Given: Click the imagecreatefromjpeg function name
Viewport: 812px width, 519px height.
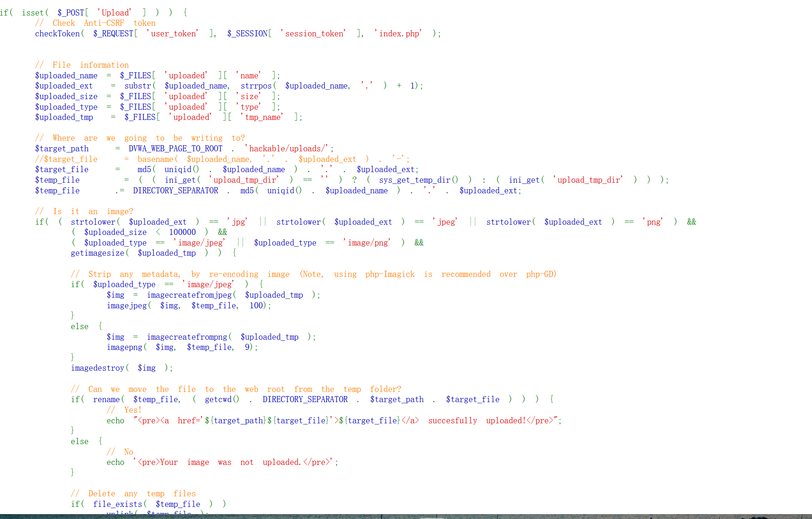Looking at the screenshot, I should pyautogui.click(x=189, y=295).
